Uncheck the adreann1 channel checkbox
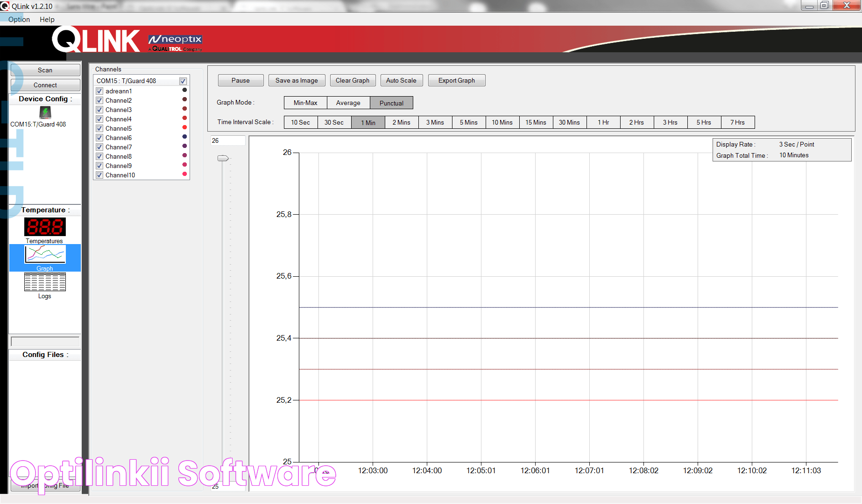 99,91
